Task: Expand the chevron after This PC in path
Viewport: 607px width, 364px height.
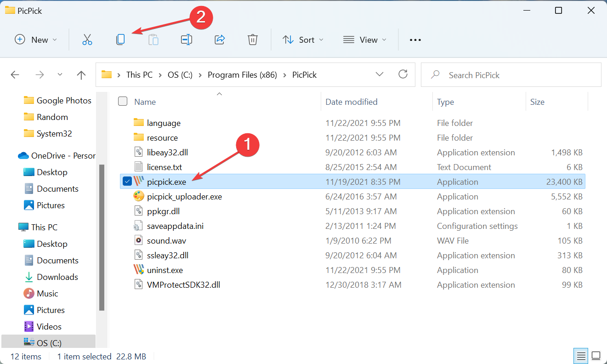Action: point(160,75)
